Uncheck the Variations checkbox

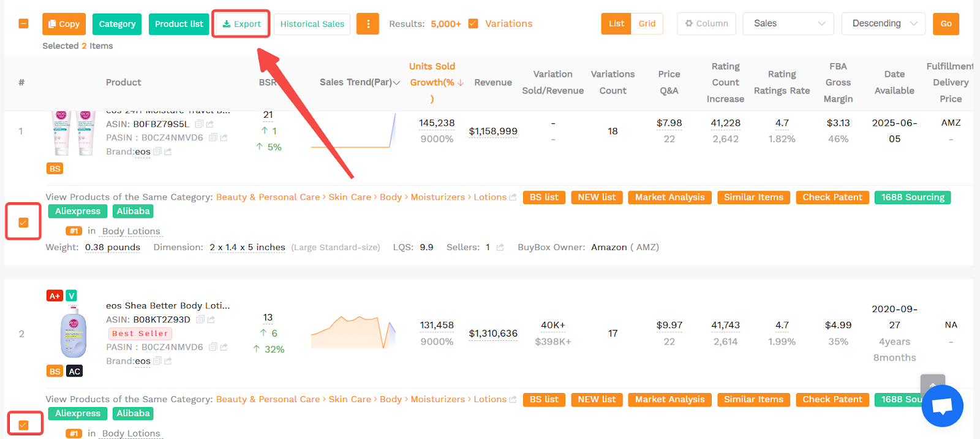pyautogui.click(x=473, y=23)
